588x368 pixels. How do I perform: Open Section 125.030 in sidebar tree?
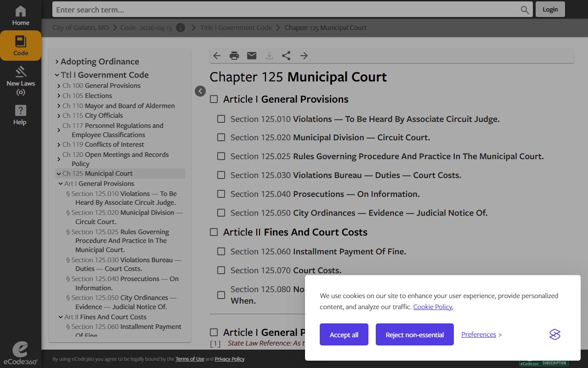[x=124, y=264]
